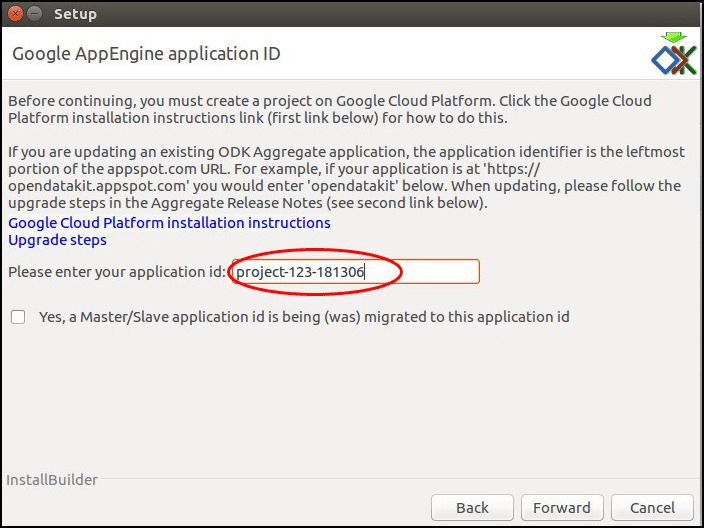The width and height of the screenshot is (704, 528).
Task: Click the paragraph about updating an existing ODK Aggregate
Action: point(346,177)
